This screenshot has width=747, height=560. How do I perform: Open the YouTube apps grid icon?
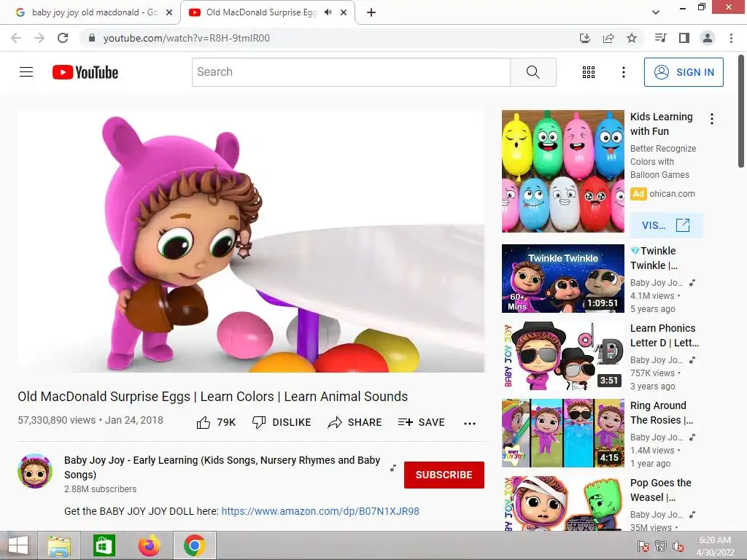[589, 72]
